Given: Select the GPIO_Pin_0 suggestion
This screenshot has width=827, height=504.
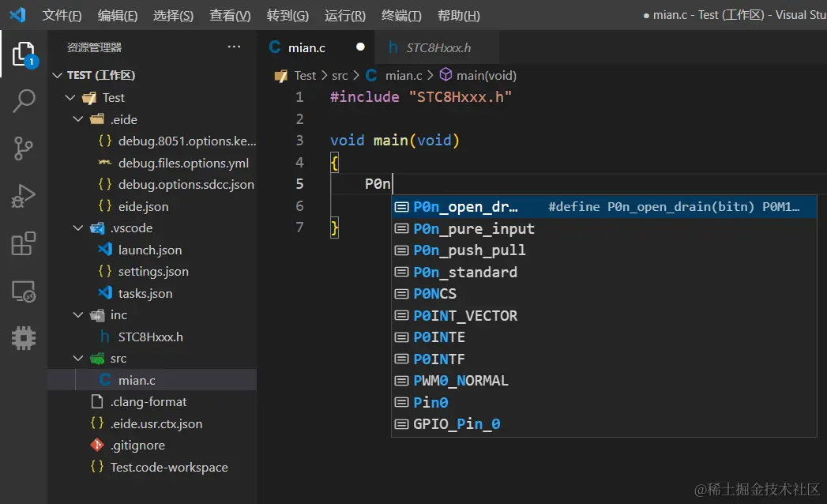Looking at the screenshot, I should point(604,423).
